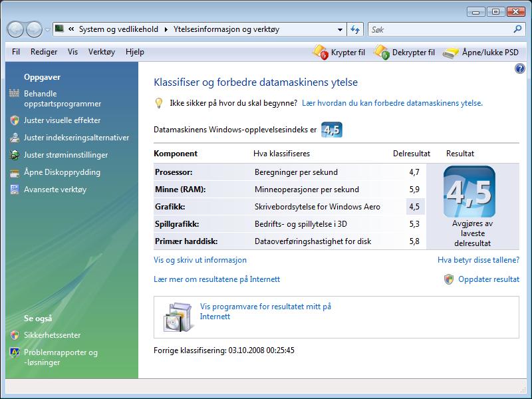Screen dimensions: 532x399
Task: Click the window resize grip in status bar
Action: pos(523,389)
